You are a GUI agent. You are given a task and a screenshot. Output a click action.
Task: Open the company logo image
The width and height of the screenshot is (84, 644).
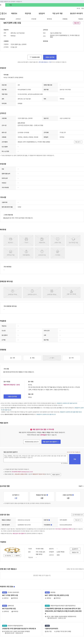(x=12, y=550)
